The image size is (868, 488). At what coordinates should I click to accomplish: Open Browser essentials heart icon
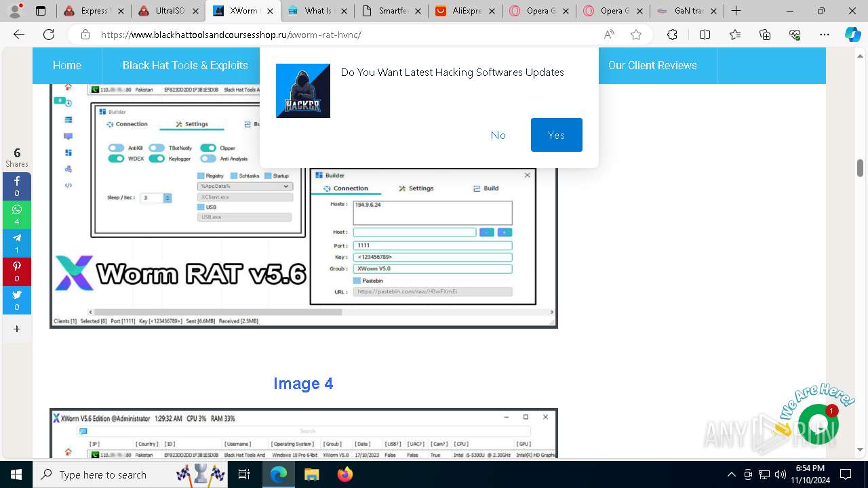[x=795, y=35]
